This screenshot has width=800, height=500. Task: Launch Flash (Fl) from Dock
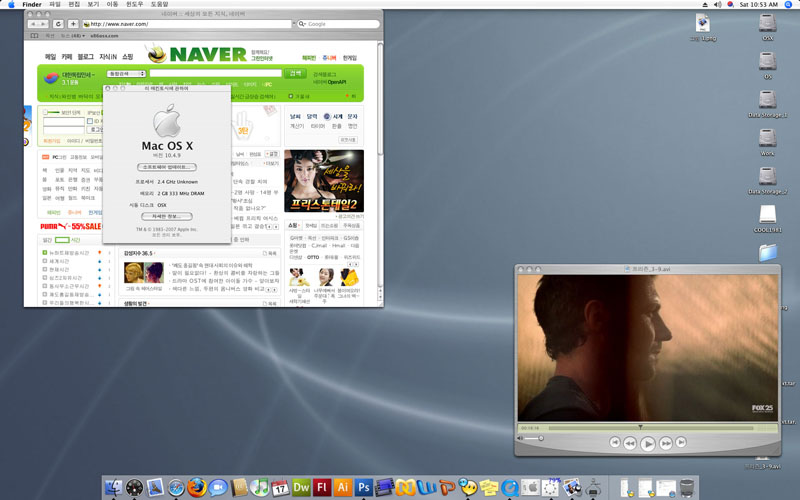click(322, 488)
